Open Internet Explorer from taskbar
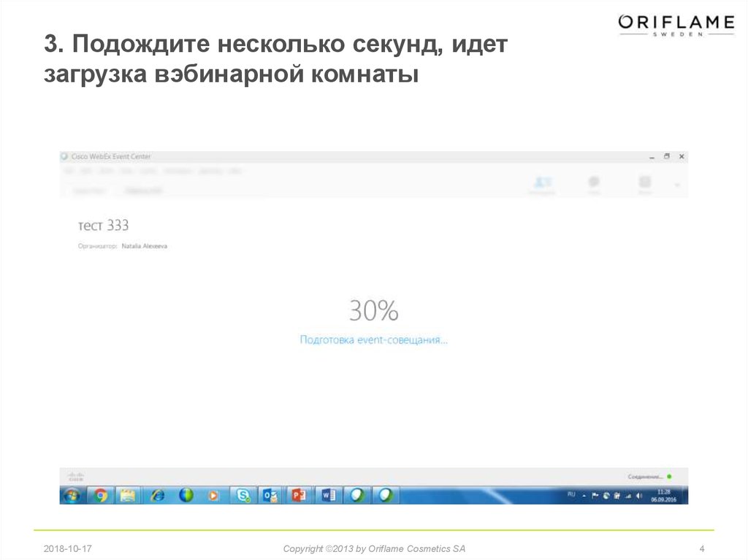Screen dimensions: 748x560 (157, 495)
